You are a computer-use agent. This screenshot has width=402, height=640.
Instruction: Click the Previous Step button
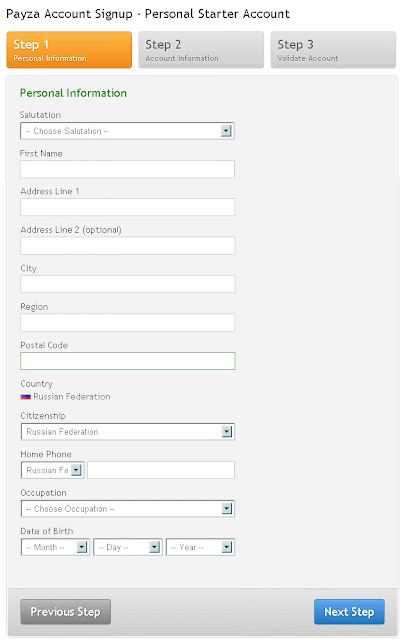tap(65, 611)
